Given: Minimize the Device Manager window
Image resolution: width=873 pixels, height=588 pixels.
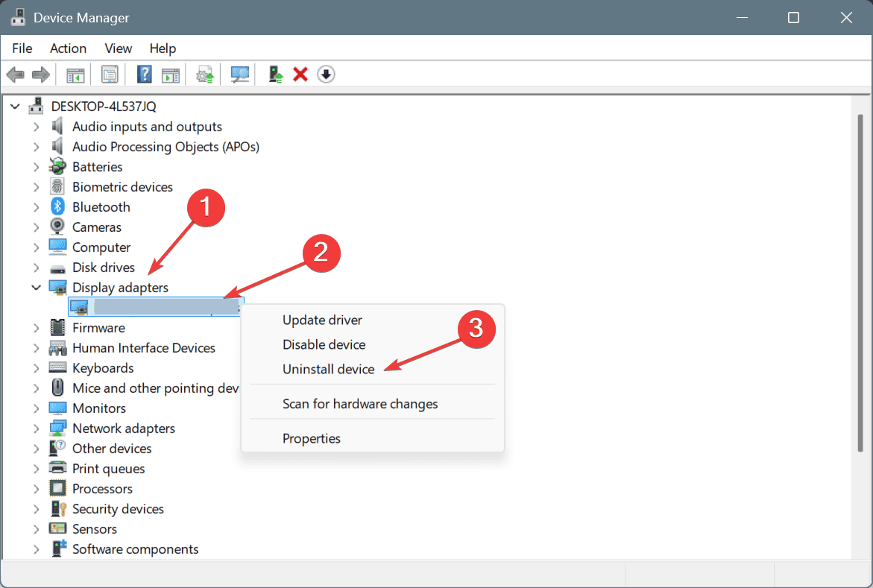Looking at the screenshot, I should [x=742, y=18].
